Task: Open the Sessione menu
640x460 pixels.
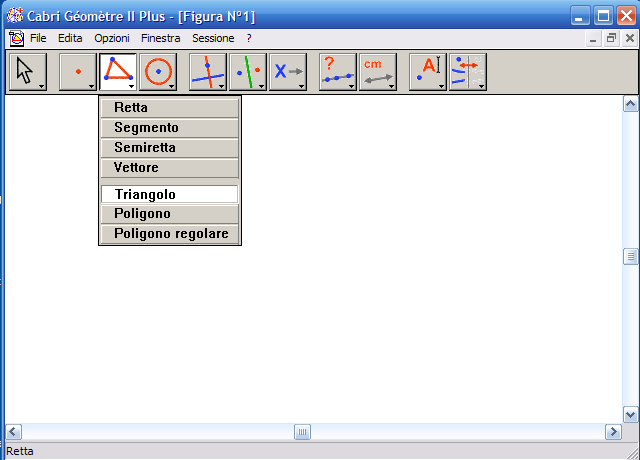Action: (x=213, y=38)
